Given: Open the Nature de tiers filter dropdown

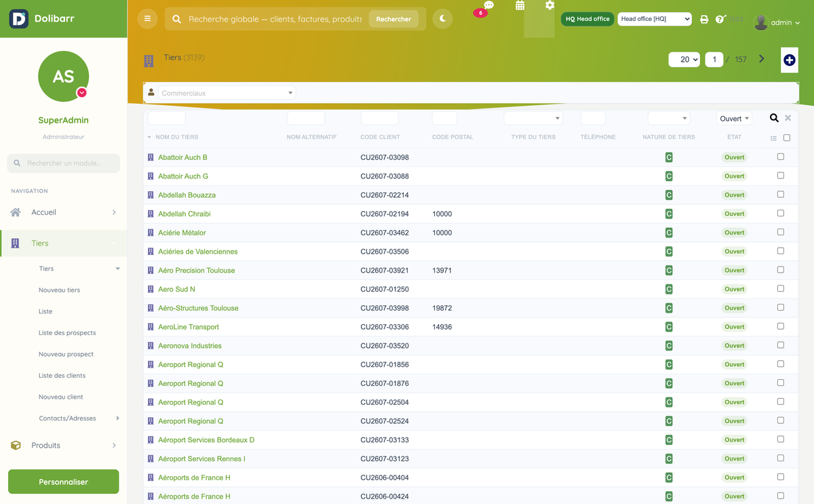Looking at the screenshot, I should click(x=669, y=118).
